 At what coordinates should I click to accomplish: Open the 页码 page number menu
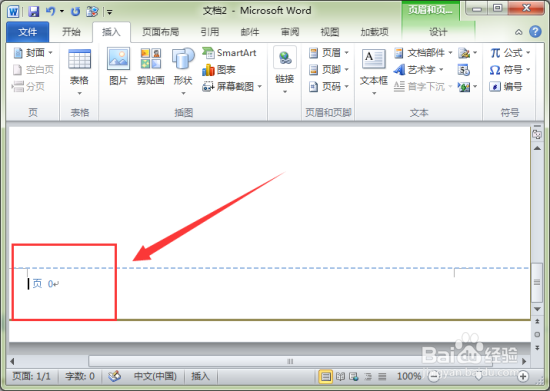point(329,86)
